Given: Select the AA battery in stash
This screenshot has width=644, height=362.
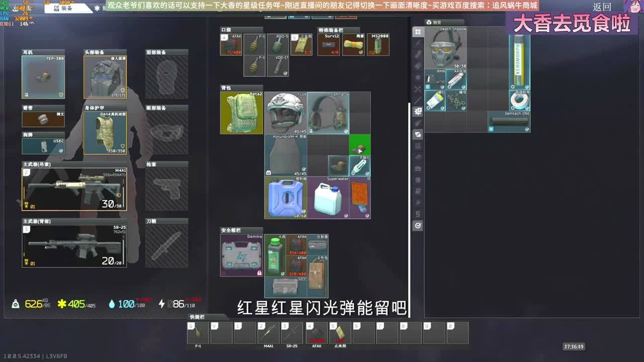Looking at the screenshot, I should (x=456, y=79).
